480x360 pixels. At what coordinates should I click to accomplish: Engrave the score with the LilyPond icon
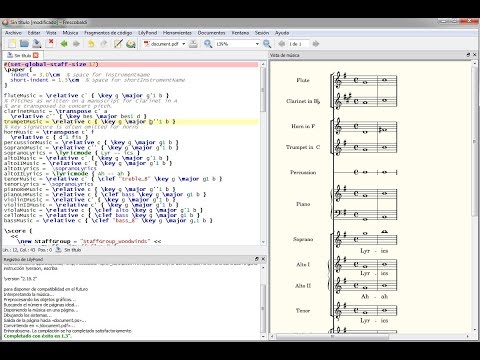click(x=131, y=44)
